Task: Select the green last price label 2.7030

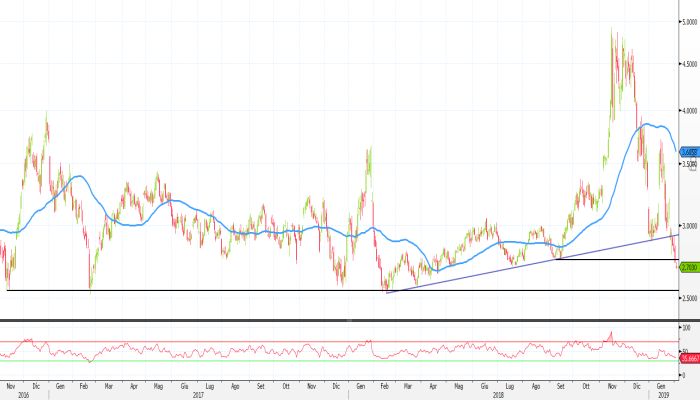Action: point(689,267)
